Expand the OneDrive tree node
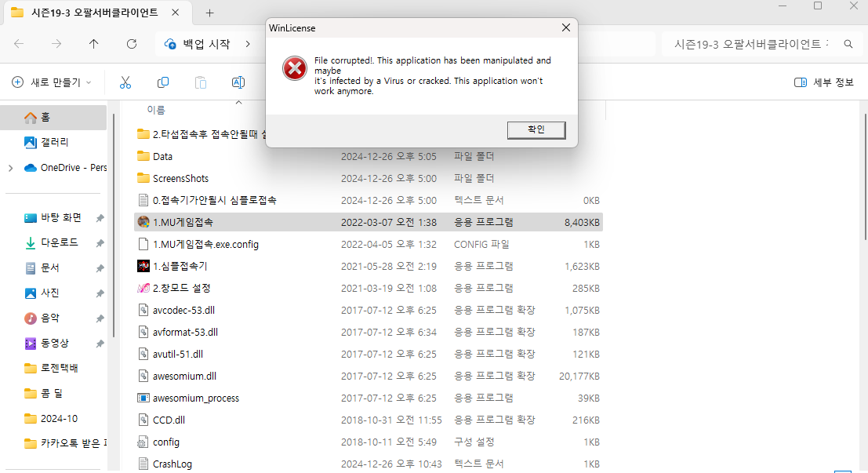 click(x=10, y=167)
